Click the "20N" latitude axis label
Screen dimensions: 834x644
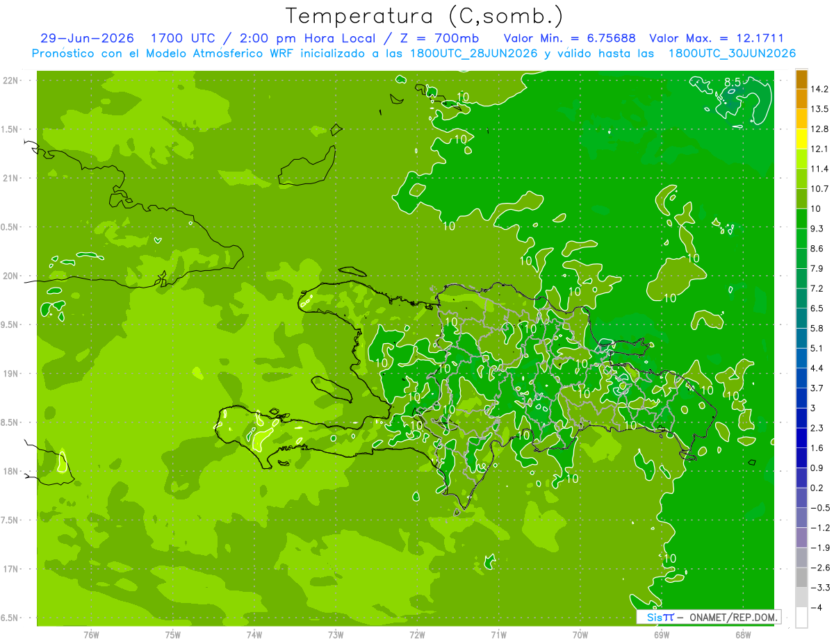click(x=12, y=276)
